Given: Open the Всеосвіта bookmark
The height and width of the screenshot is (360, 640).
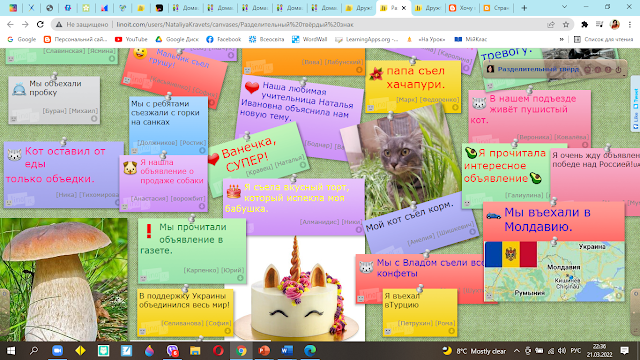Looking at the screenshot, I should (x=267, y=39).
